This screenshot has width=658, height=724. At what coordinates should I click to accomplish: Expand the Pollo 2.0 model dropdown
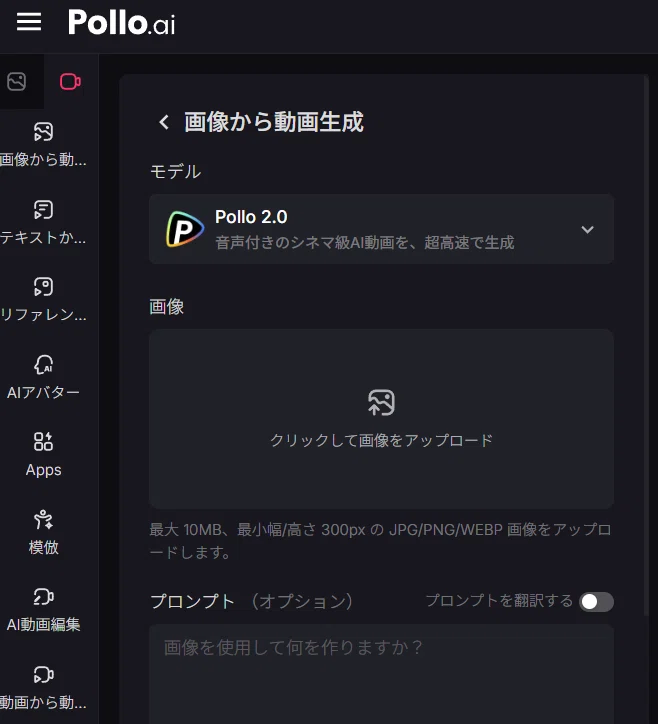pyautogui.click(x=381, y=229)
